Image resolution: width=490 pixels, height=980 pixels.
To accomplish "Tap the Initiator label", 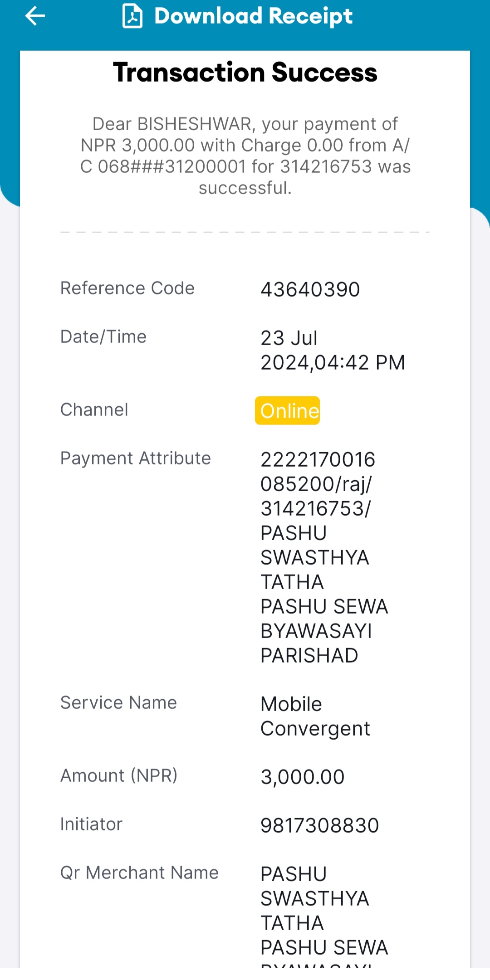I will [x=92, y=824].
